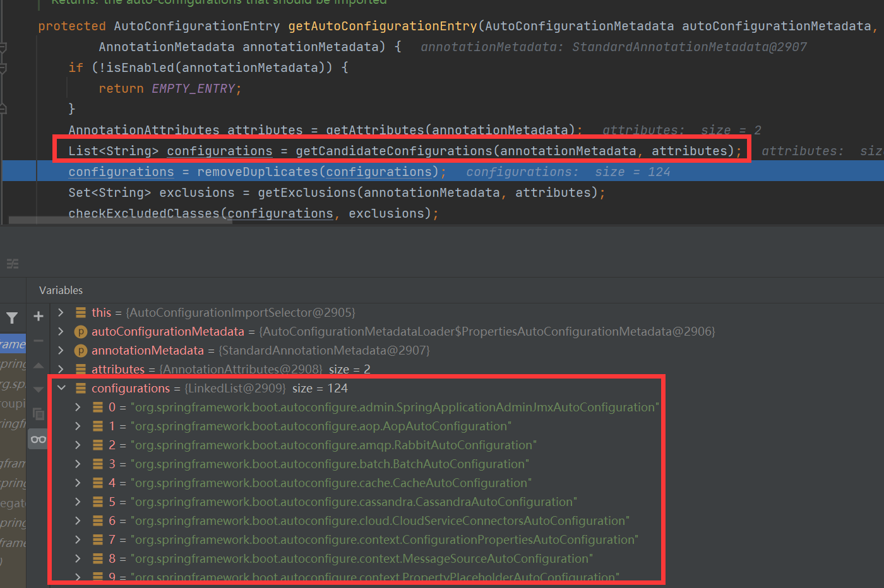Click the fold end marker beside closing brace
Screen dimensions: 884x588
pyautogui.click(x=3, y=109)
